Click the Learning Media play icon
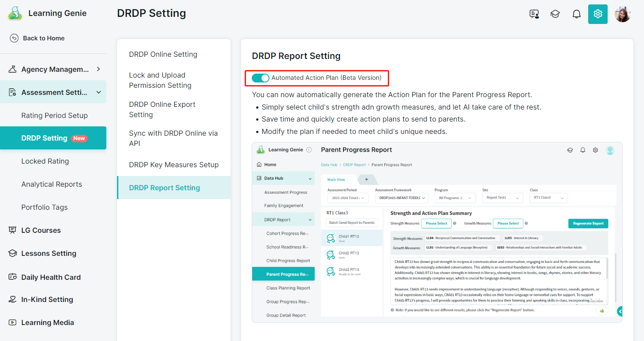Viewport: 644px width, 341px height. pyautogui.click(x=12, y=322)
